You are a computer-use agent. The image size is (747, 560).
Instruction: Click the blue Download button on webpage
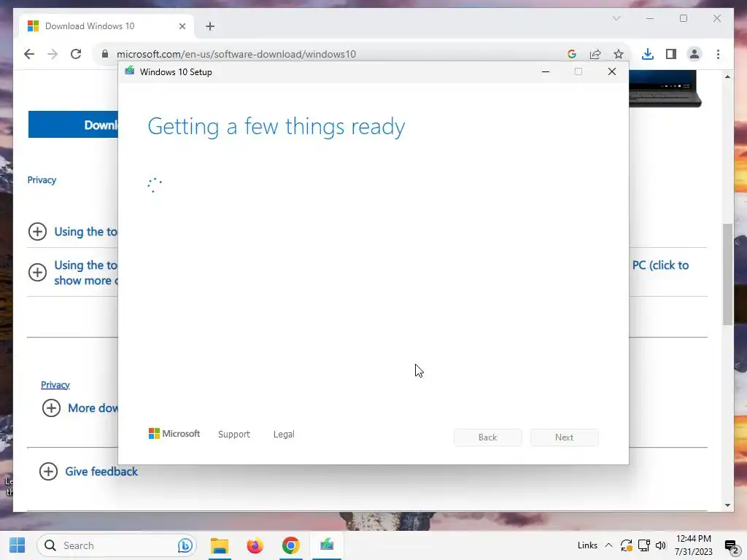click(73, 125)
